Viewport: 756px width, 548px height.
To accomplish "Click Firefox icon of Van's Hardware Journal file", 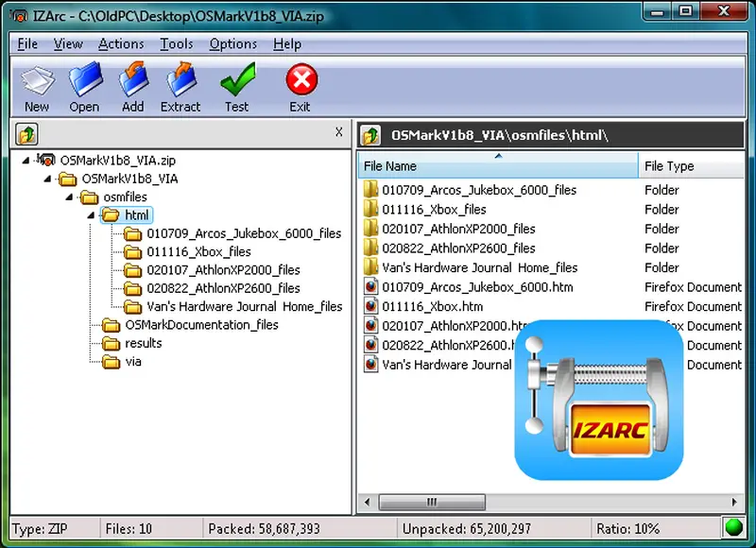I will [370, 364].
